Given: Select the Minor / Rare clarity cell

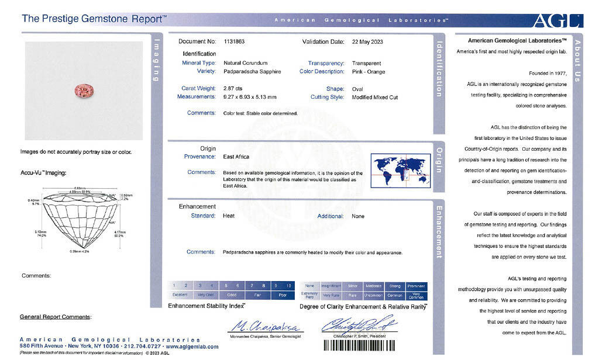Looking at the screenshot, I should pyautogui.click(x=353, y=291).
